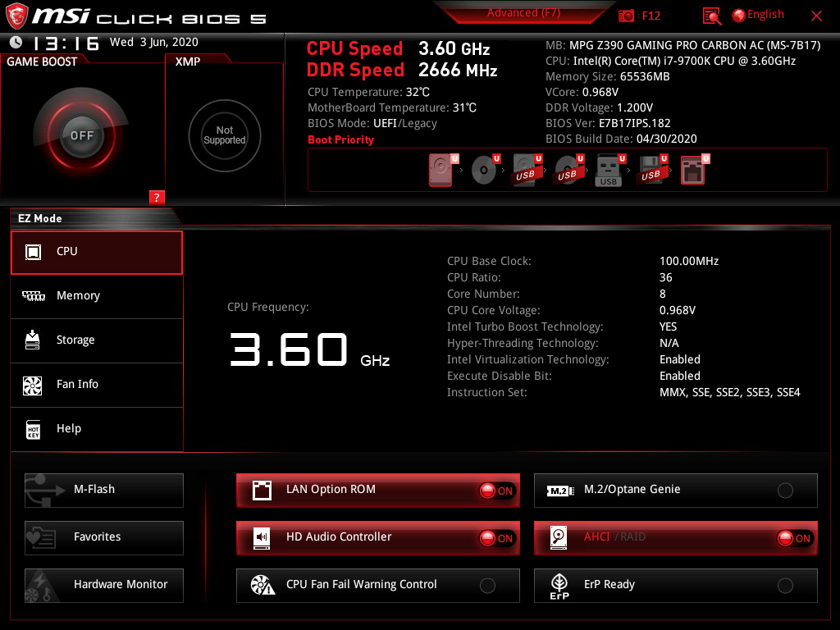Close the BIOS with the red X
The width and height of the screenshot is (840, 630).
pos(816,16)
